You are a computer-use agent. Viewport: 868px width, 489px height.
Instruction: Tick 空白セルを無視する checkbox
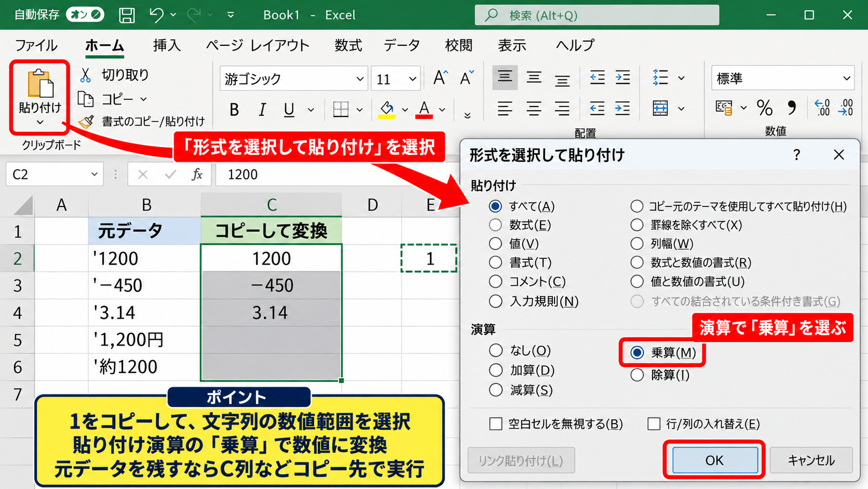tap(496, 424)
